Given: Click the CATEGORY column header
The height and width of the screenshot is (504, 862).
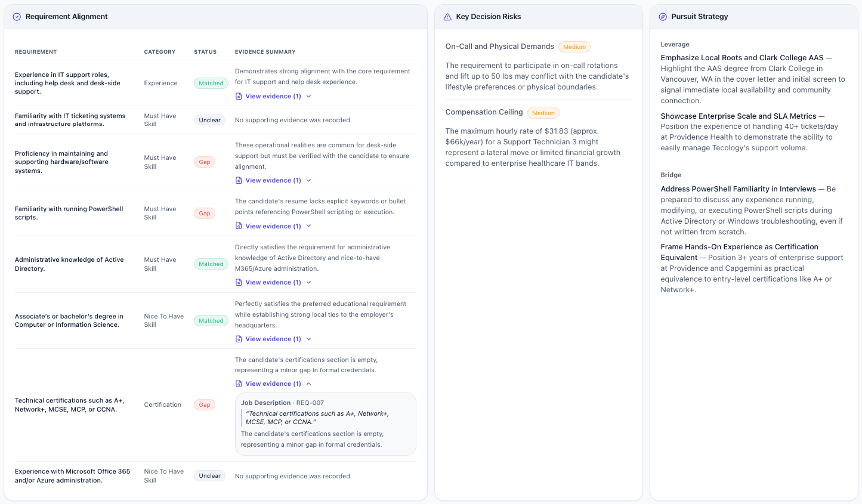Looking at the screenshot, I should tap(160, 52).
